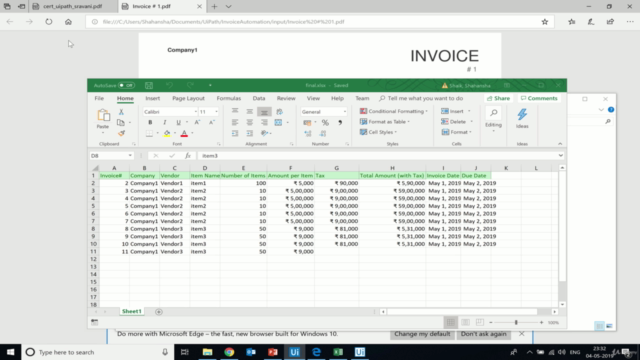Open Excel from the taskbar
The width and height of the screenshot is (640, 360).
point(338,352)
